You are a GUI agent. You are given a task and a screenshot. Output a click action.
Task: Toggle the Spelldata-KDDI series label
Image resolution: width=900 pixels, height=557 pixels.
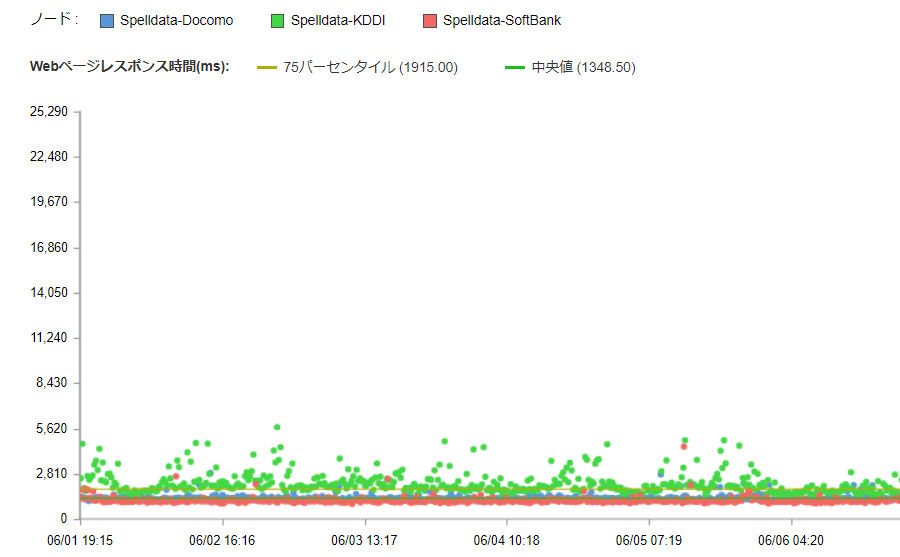[x=338, y=20]
